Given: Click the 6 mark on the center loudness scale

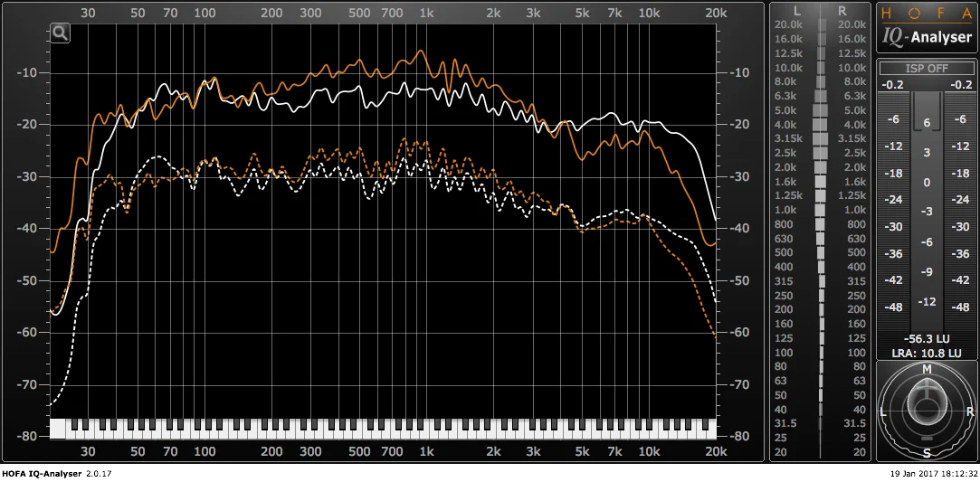Looking at the screenshot, I should click(927, 123).
